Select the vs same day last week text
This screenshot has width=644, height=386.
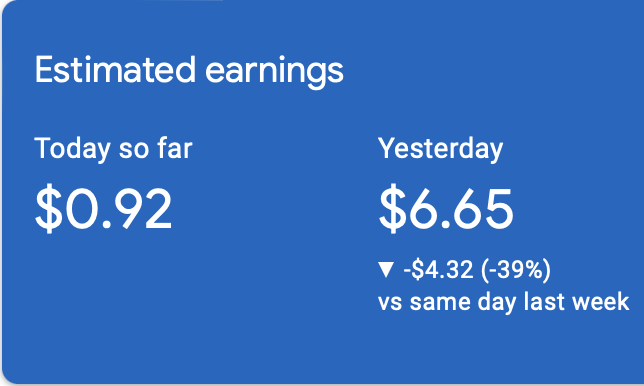[x=504, y=302]
